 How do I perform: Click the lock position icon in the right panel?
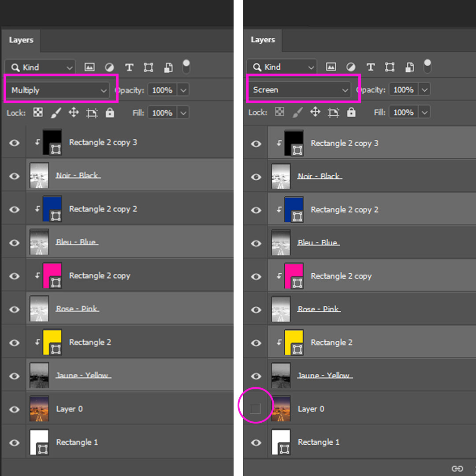(x=315, y=112)
